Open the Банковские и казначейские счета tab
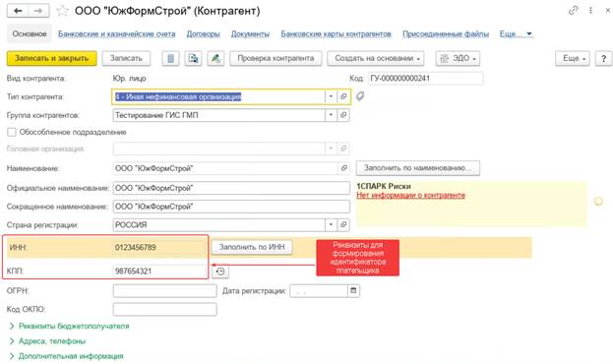Viewport: 613px width, 364px height. [x=117, y=34]
